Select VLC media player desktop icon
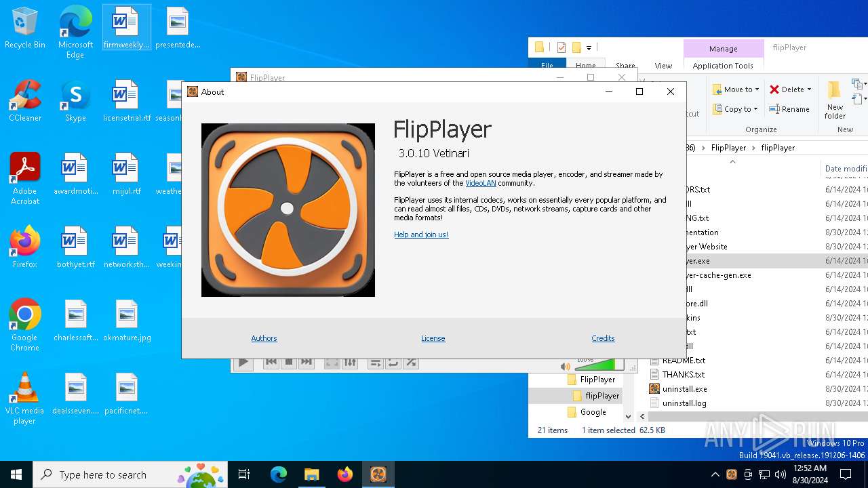The width and height of the screenshot is (868, 488). click(x=24, y=399)
